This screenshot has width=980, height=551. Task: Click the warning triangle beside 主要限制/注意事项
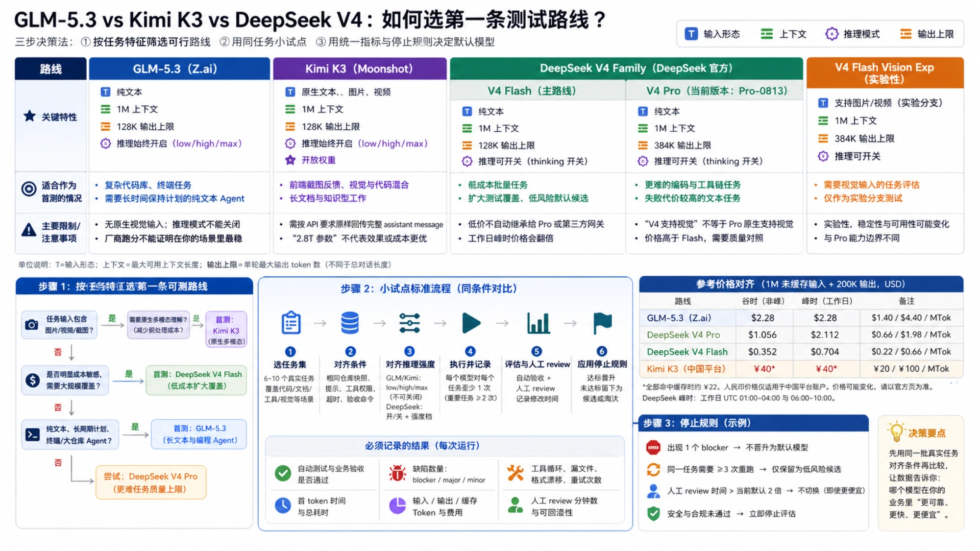click(29, 229)
